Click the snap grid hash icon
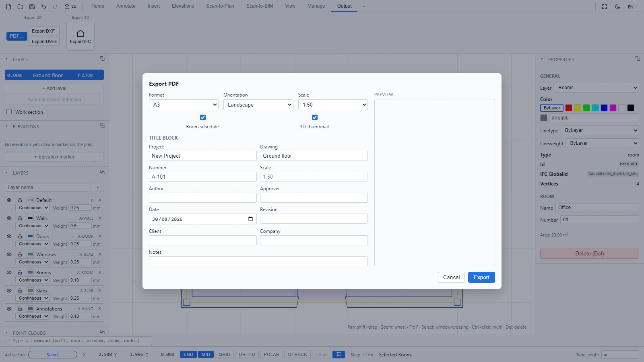This screenshot has width=644, height=362. point(339,354)
